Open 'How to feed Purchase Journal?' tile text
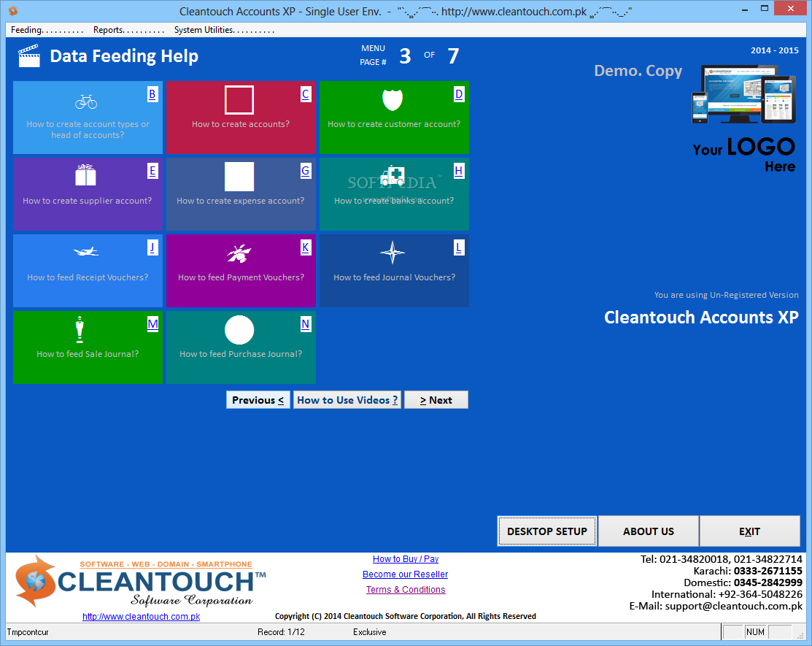 241,354
